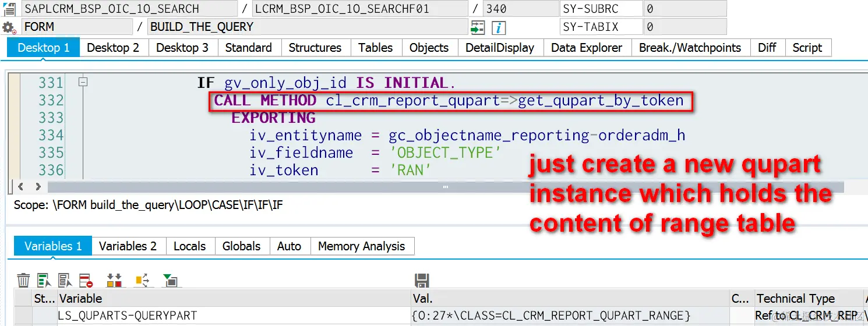Image resolution: width=868 pixels, height=326 pixels.
Task: Click the red delete-row icon in variables toolbar
Action: (86, 281)
